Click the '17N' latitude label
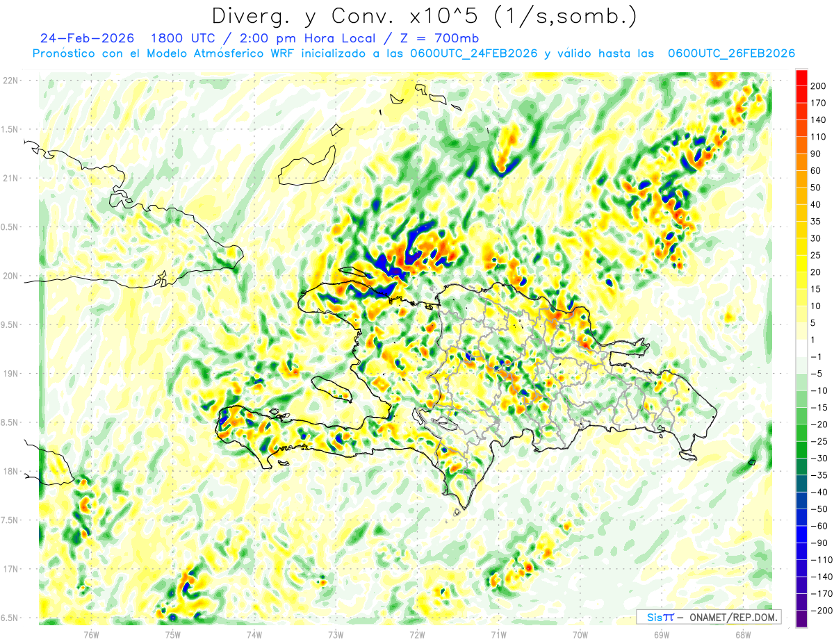This screenshot has height=644, width=834. pyautogui.click(x=10, y=570)
